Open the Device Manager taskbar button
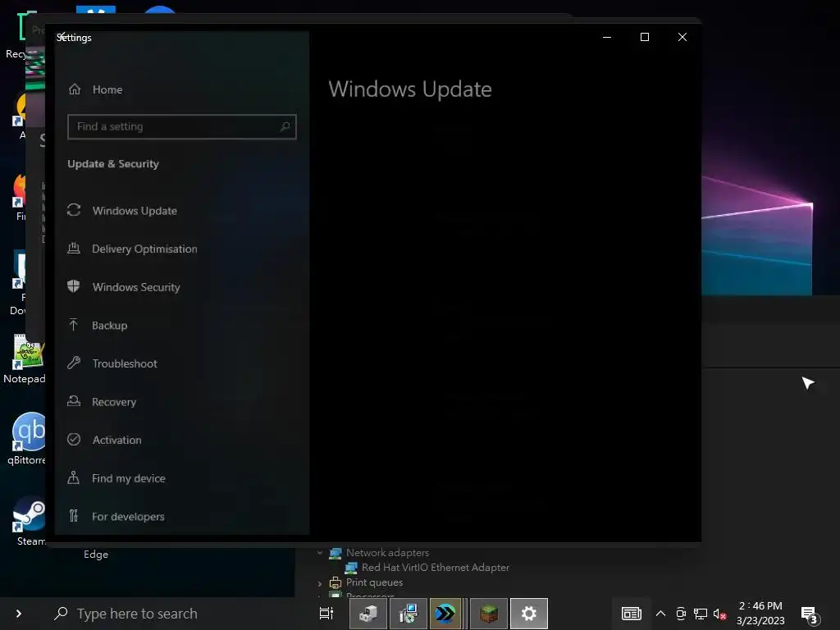Screen dimensions: 840x630 tap(368, 614)
